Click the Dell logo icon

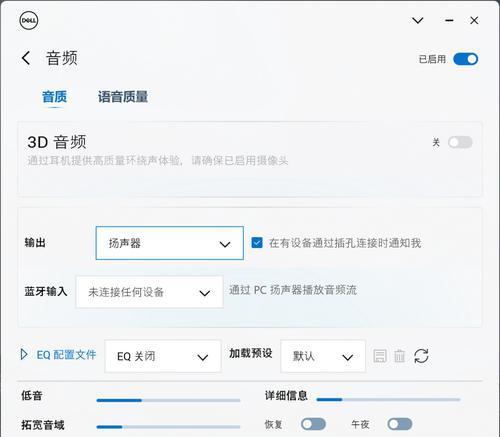coord(29,20)
